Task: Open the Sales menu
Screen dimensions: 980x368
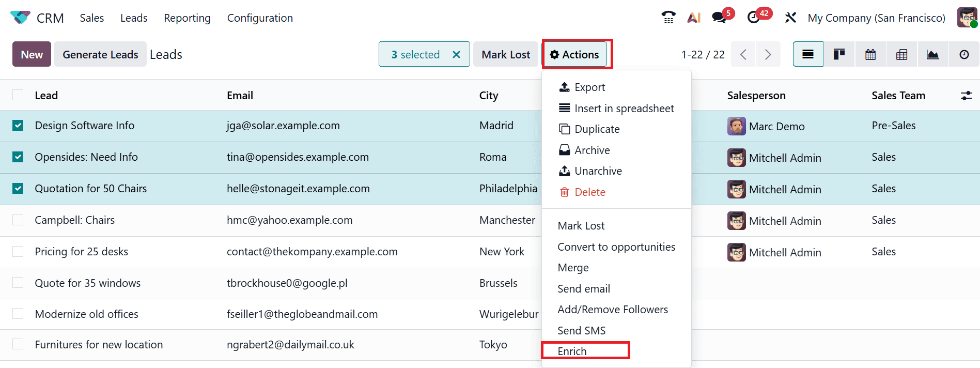Action: 92,18
